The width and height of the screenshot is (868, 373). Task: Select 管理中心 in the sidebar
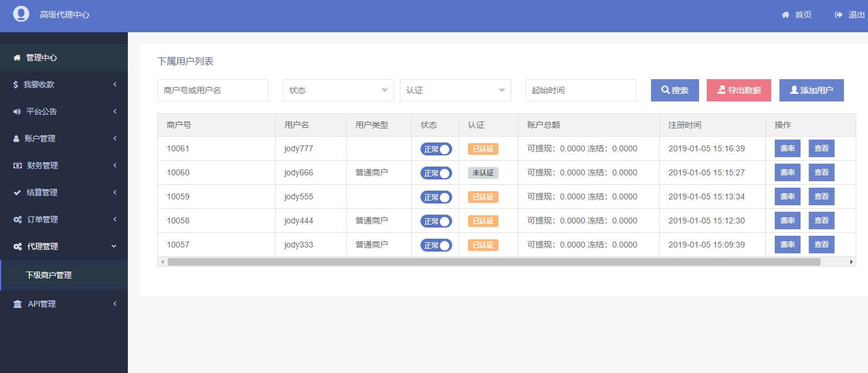[x=42, y=57]
